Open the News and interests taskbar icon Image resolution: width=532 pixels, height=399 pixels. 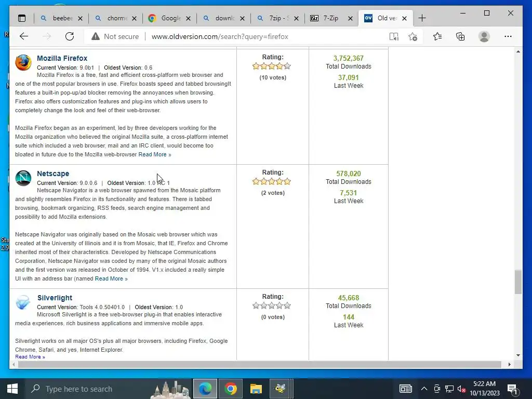coord(405,389)
